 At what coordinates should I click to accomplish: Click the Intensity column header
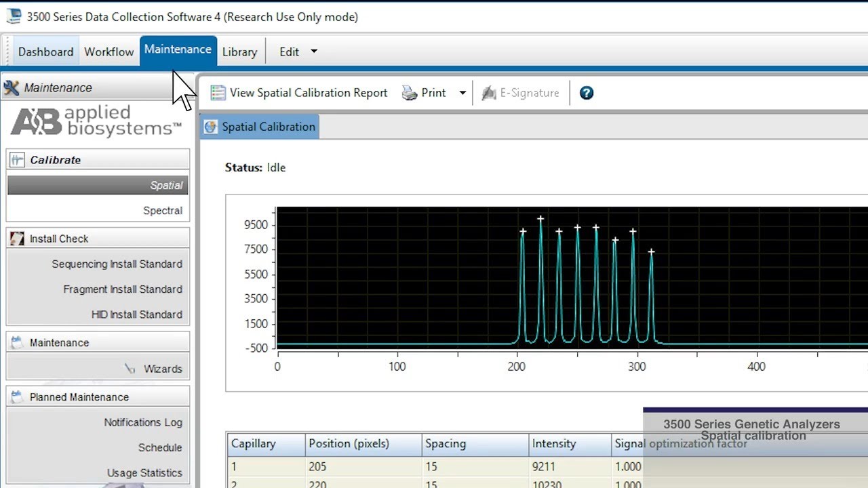(570, 444)
